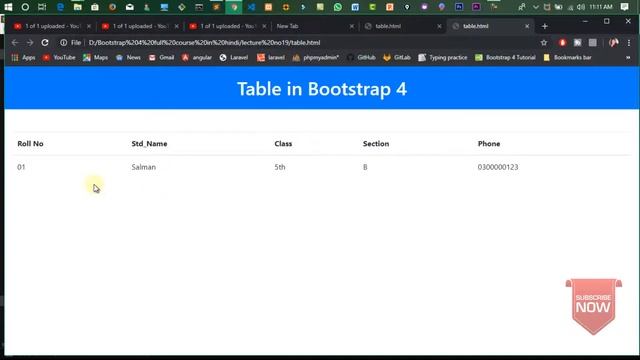The width and height of the screenshot is (640, 360).
Task: Open Camtasia from the taskbar
Action: (x=372, y=7)
